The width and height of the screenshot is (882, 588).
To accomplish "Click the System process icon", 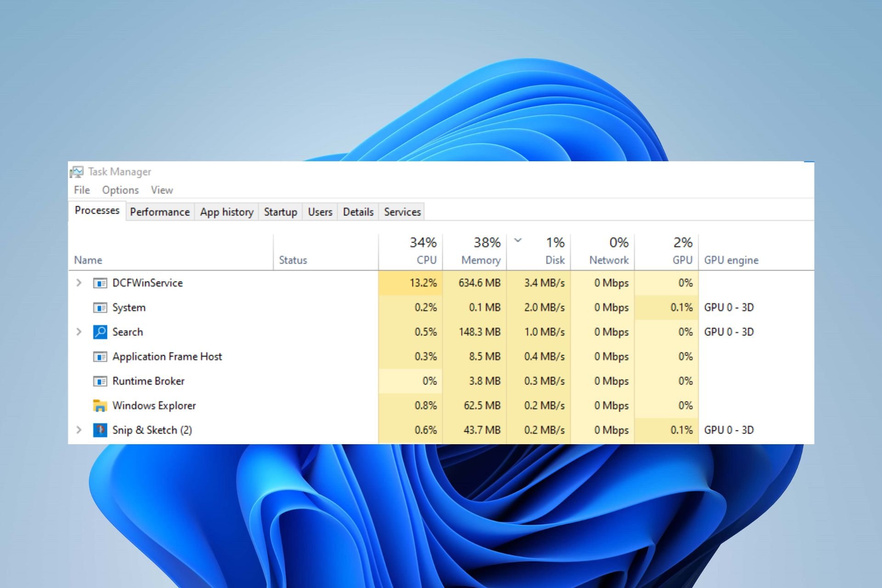I will 100,307.
